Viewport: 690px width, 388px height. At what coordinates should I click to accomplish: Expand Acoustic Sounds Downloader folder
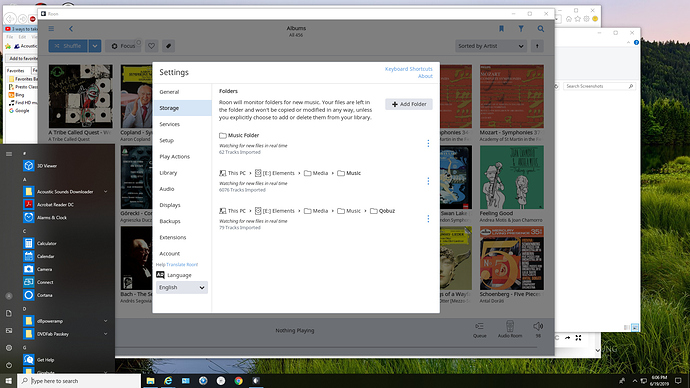coord(105,192)
